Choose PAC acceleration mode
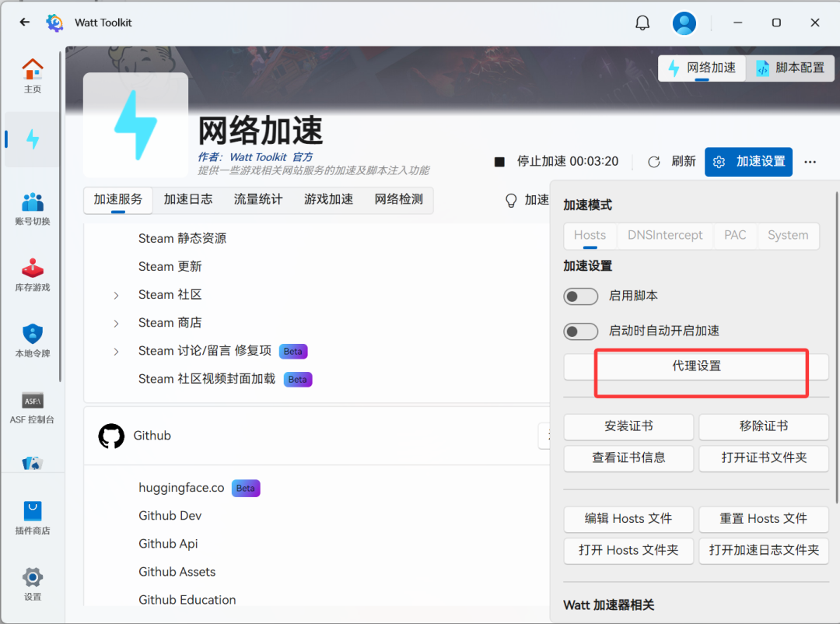The height and width of the screenshot is (624, 840). (735, 236)
